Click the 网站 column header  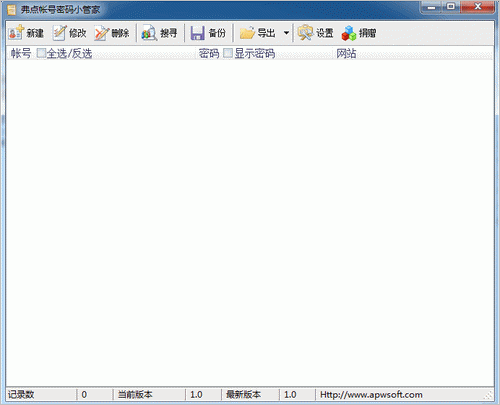(346, 53)
